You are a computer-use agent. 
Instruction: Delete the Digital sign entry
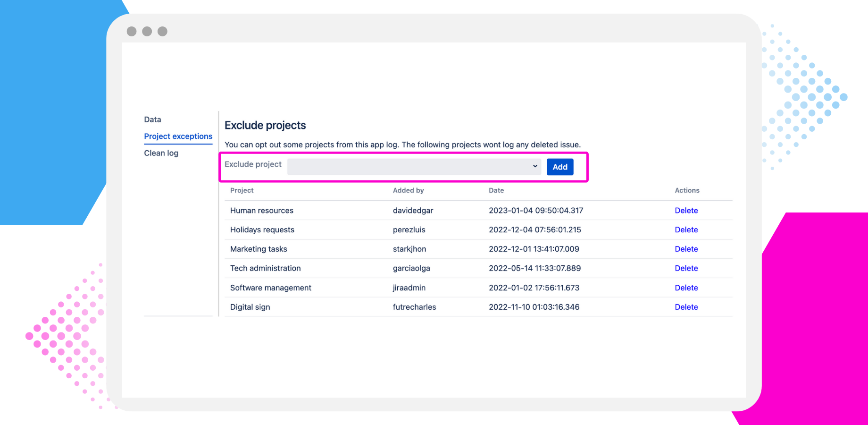pyautogui.click(x=686, y=307)
